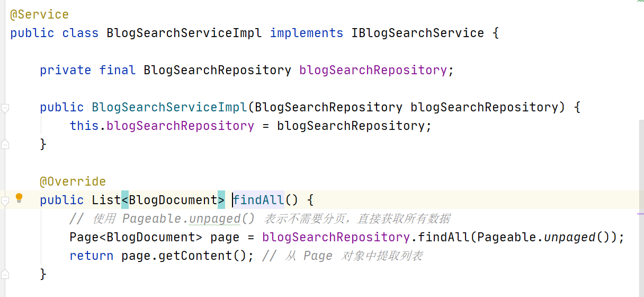Click the private keyword in field declaration
644x297 pixels.
[x=66, y=70]
